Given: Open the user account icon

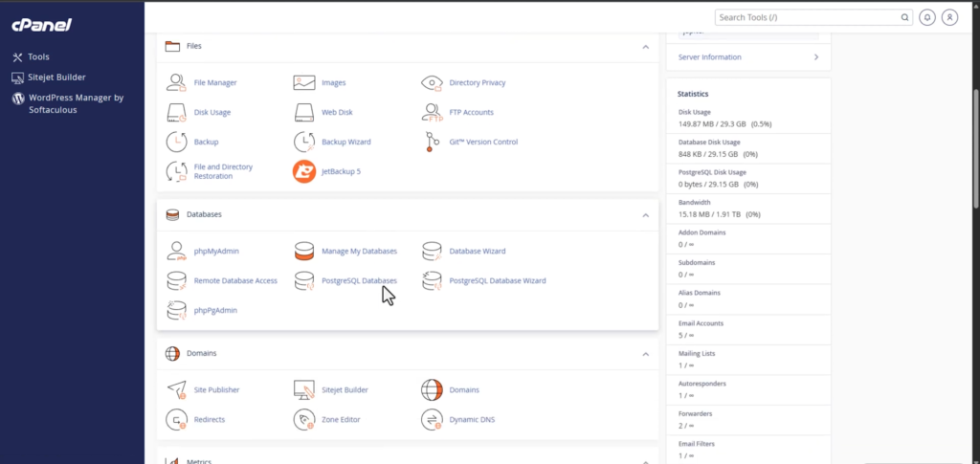Looking at the screenshot, I should [949, 17].
